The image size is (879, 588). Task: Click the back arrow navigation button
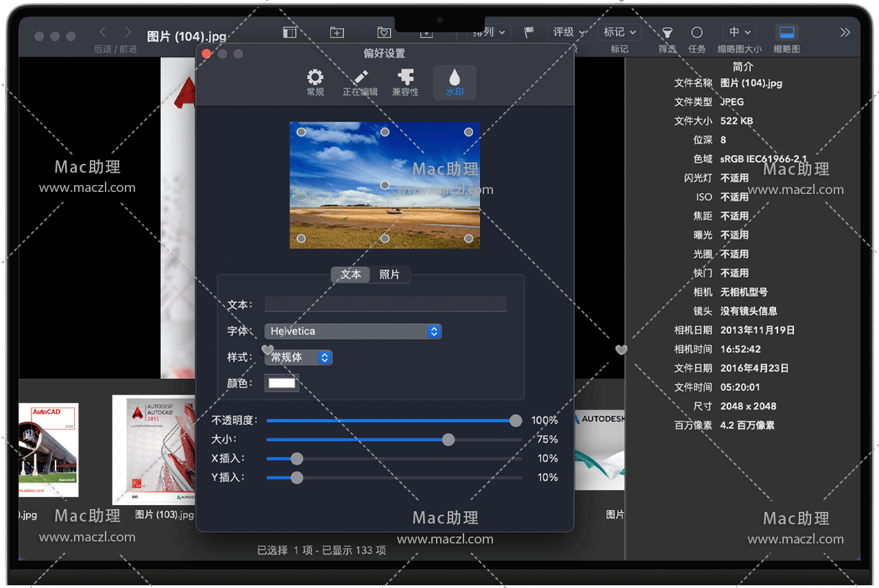pos(103,32)
